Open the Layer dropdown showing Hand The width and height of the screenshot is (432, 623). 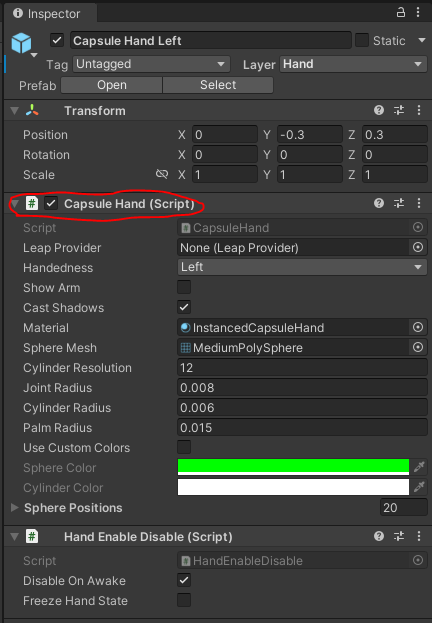click(x=353, y=64)
